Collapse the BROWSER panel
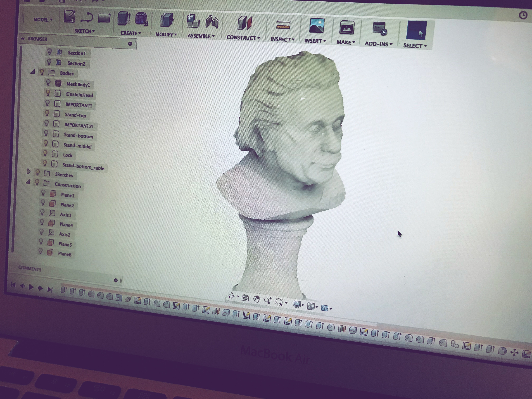532x399 pixels. pyautogui.click(x=23, y=39)
